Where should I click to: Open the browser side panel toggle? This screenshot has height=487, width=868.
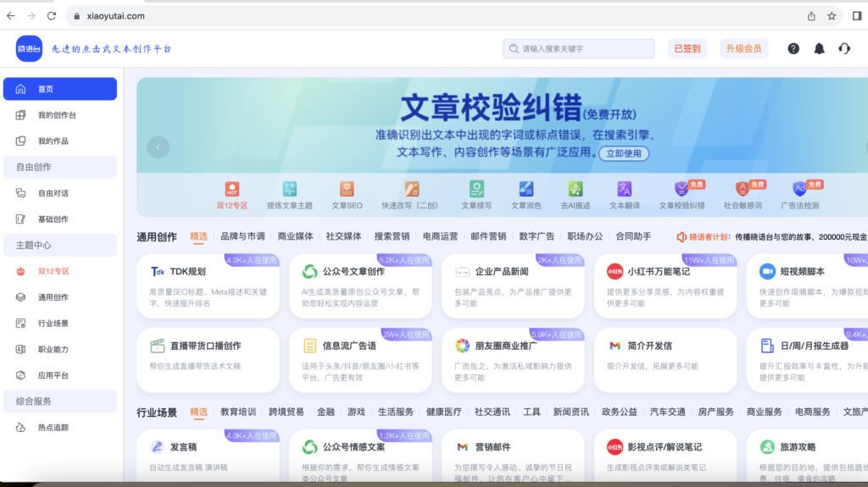(857, 16)
